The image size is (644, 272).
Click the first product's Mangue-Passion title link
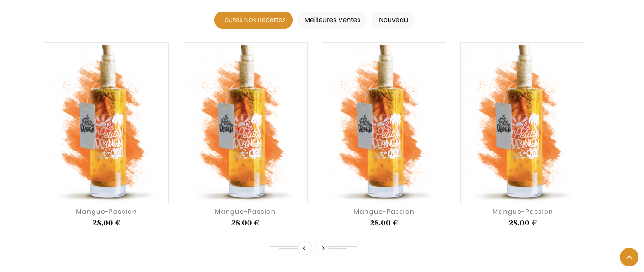click(x=106, y=212)
